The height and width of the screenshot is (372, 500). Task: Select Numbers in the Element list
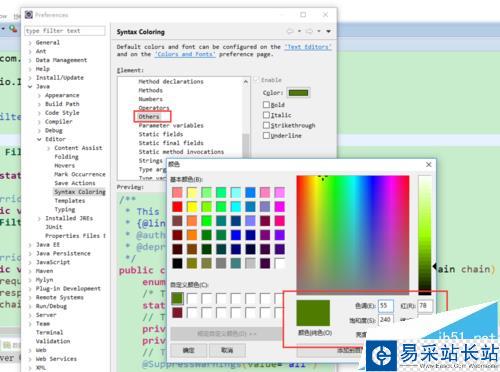[151, 99]
